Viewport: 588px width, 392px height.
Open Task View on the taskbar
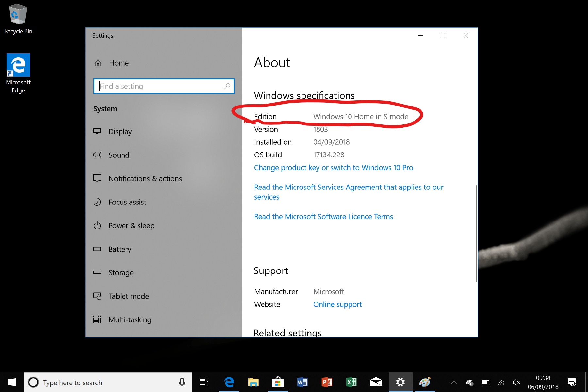[x=204, y=382]
